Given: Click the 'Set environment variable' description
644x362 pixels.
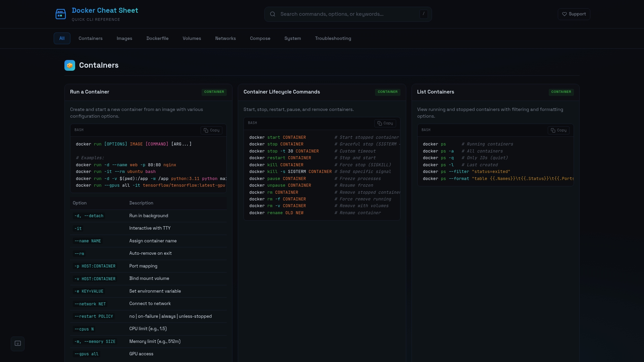Looking at the screenshot, I should (x=155, y=291).
